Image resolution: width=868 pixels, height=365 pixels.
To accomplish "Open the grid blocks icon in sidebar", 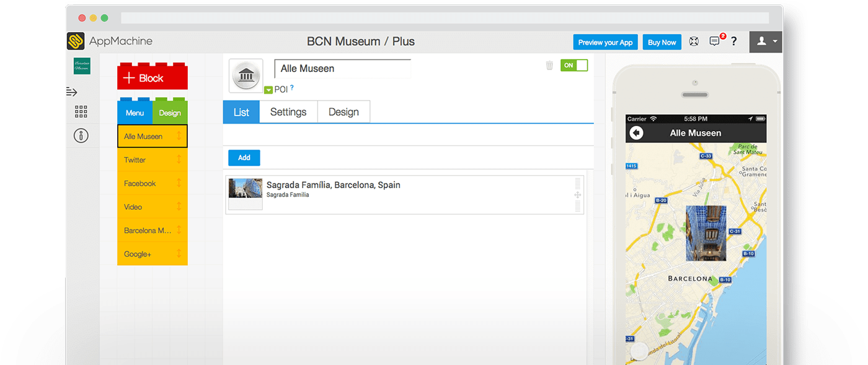I will (81, 112).
